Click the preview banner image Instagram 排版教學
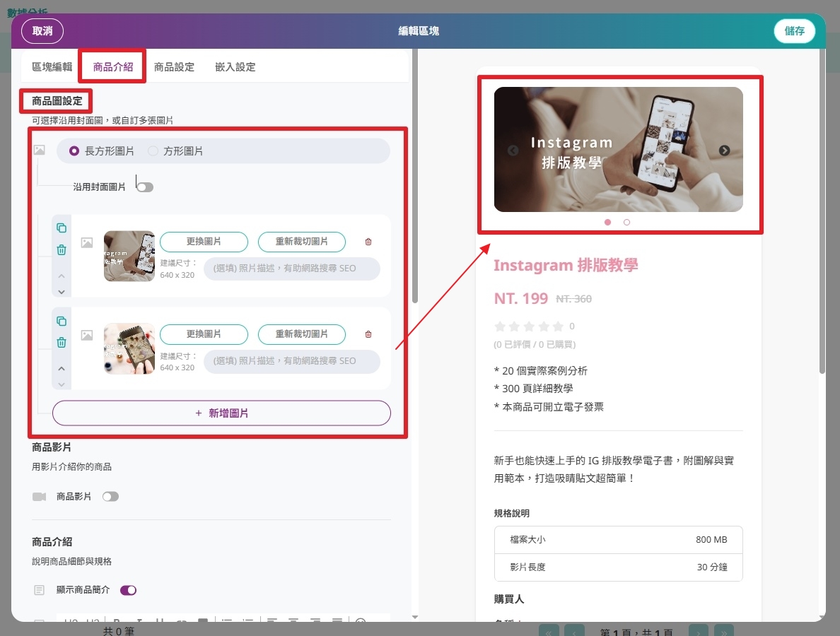Viewport: 840px width, 636px height. (618, 149)
